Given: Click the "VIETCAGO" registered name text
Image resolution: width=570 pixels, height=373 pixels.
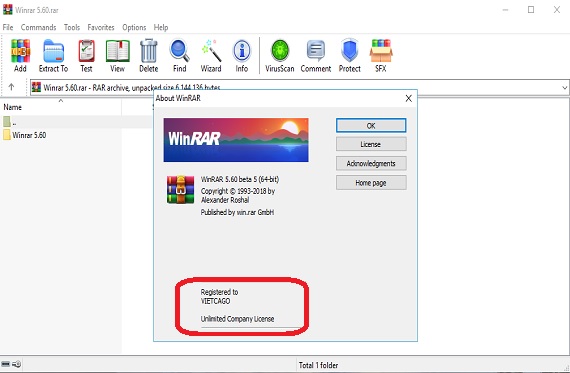Looking at the screenshot, I should pyautogui.click(x=215, y=301).
